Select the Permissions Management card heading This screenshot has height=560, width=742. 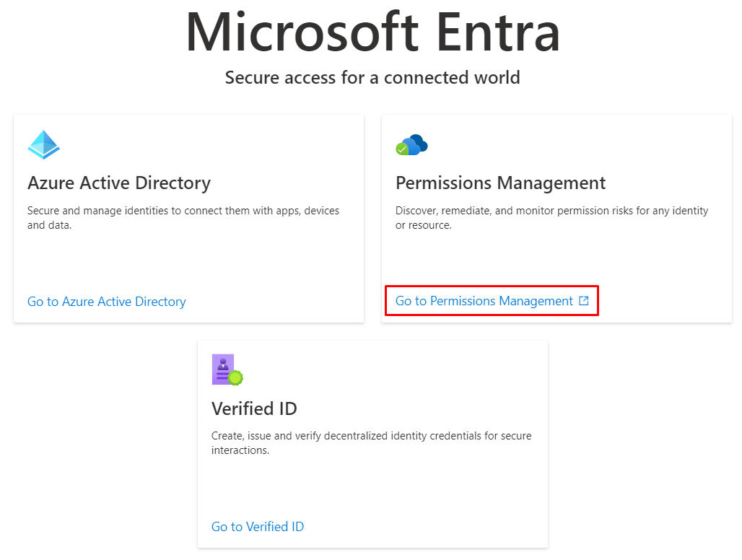[x=500, y=183]
